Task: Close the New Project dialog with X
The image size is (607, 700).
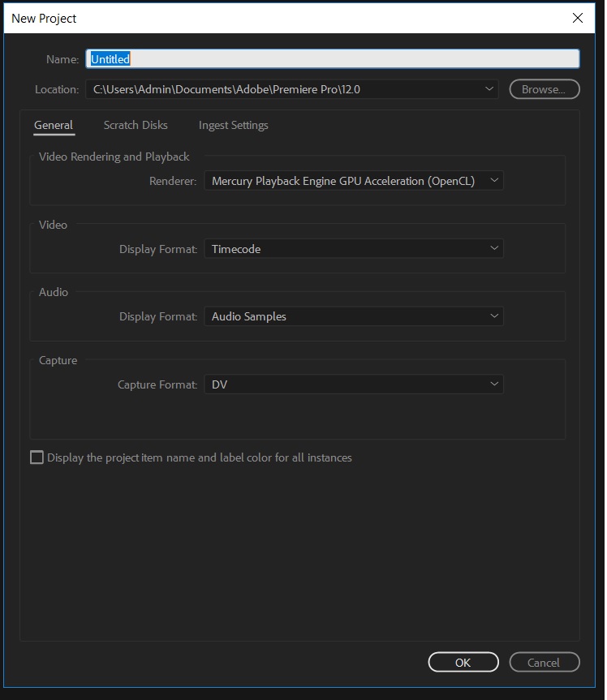Action: (578, 18)
